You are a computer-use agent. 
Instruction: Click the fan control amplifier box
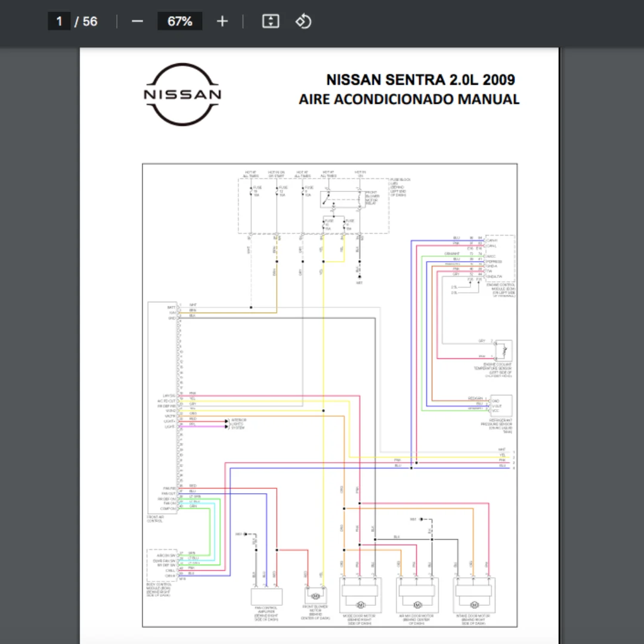[267, 597]
